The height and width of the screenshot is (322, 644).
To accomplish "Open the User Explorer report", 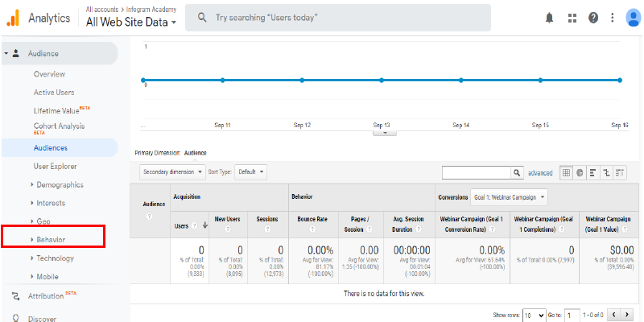I will [x=55, y=167].
